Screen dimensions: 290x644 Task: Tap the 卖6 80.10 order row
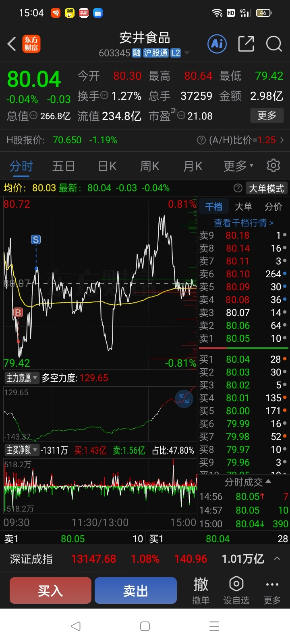click(x=243, y=274)
